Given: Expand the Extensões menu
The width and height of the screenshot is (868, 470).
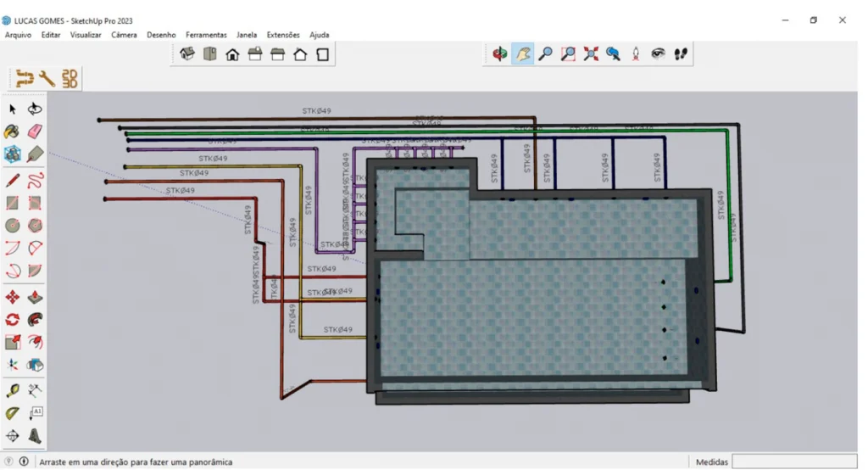Looking at the screenshot, I should 283,35.
